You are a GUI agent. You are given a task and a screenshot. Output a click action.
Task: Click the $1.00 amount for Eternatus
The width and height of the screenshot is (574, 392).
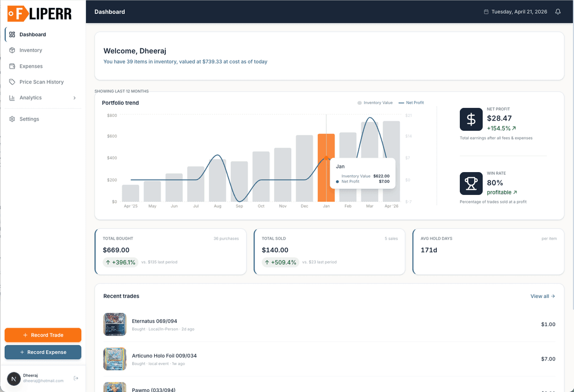point(548,325)
